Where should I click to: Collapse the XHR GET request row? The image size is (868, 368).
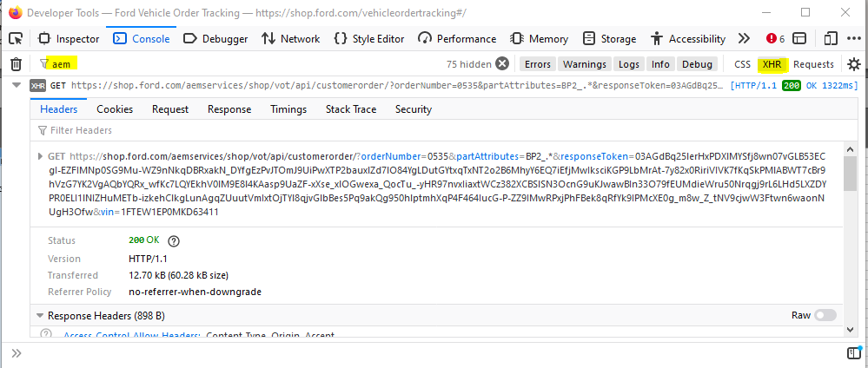point(16,85)
